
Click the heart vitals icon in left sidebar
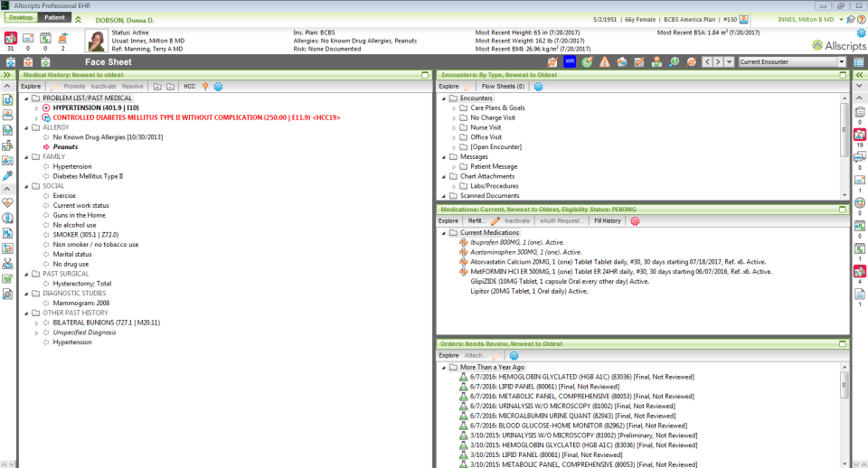(8, 203)
